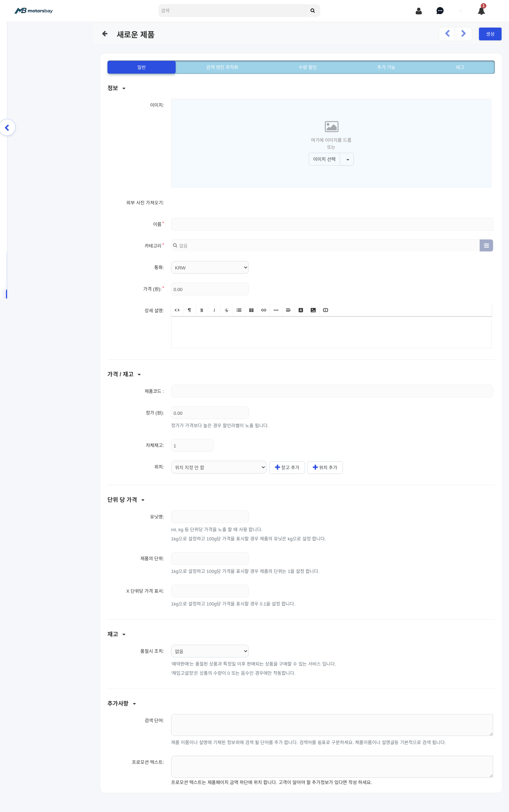Open the 위치 지정 안 함 dropdown
This screenshot has height=812, width=509.
tap(219, 467)
